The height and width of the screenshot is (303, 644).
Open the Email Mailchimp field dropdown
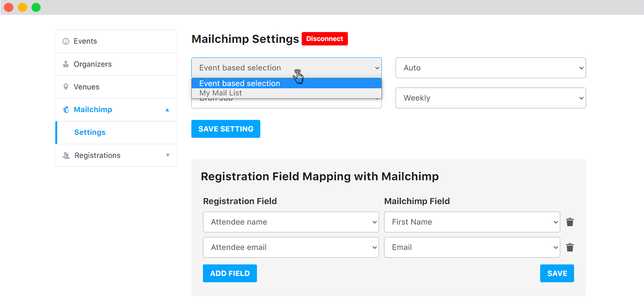(x=472, y=247)
